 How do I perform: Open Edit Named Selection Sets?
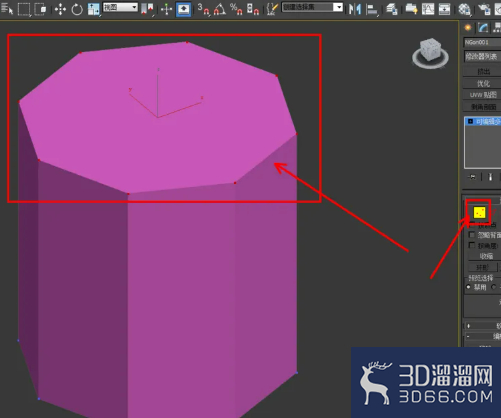coord(272,9)
